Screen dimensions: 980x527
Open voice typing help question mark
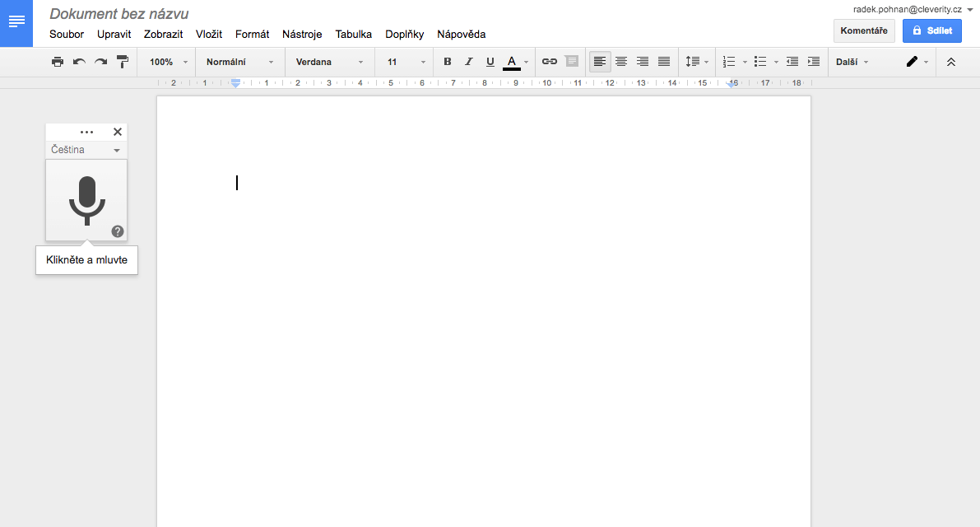tap(118, 231)
